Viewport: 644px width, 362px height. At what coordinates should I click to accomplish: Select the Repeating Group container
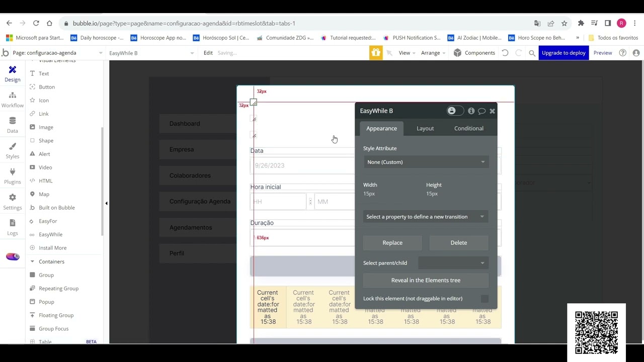[58, 289]
